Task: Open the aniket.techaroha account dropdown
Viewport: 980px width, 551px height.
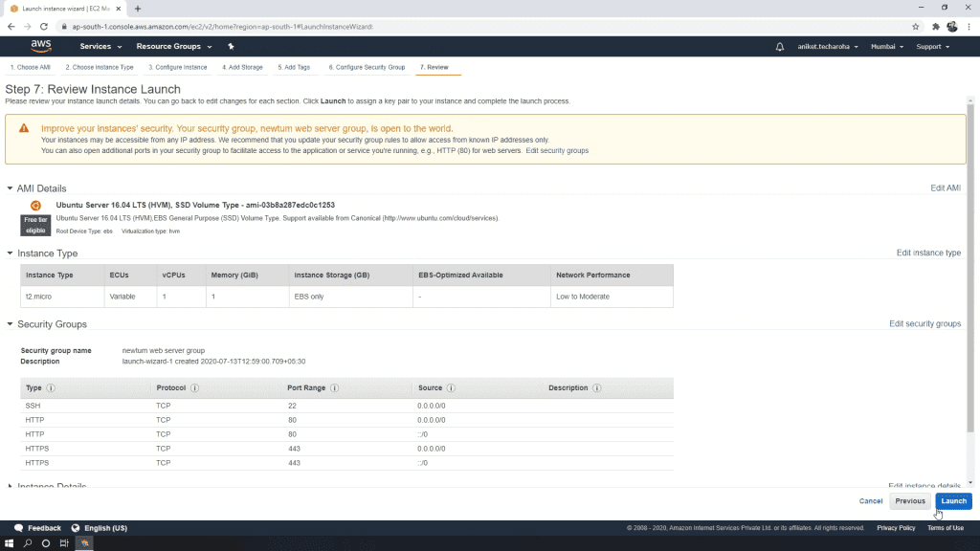Action: (828, 46)
